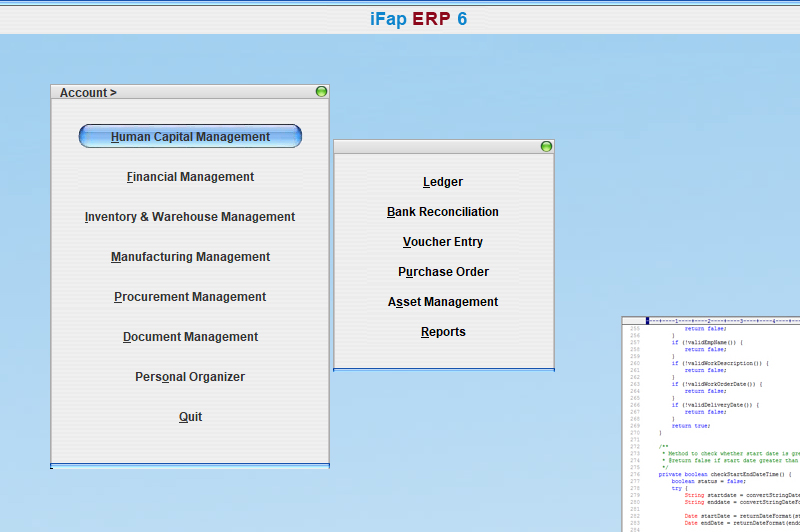This screenshot has height=532, width=800.
Task: Open Ledger from the submenu
Action: (x=443, y=182)
